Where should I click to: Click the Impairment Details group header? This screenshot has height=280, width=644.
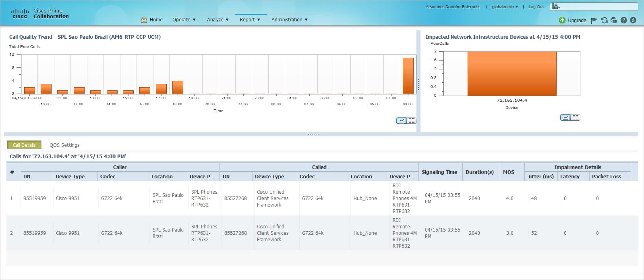(578, 167)
